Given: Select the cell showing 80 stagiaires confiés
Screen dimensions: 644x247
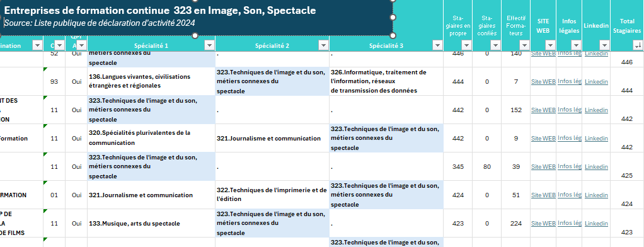Looking at the screenshot, I should tap(486, 166).
